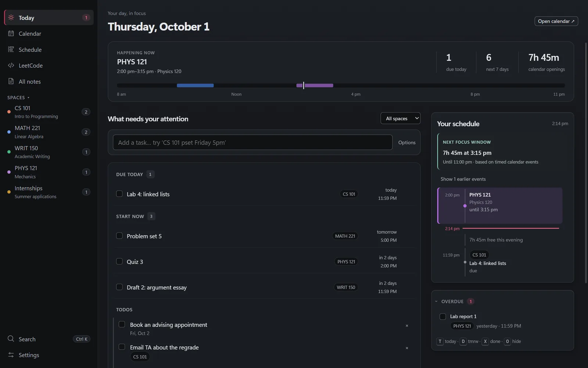Click the T key hint for today
588x368 pixels.
(x=440, y=342)
